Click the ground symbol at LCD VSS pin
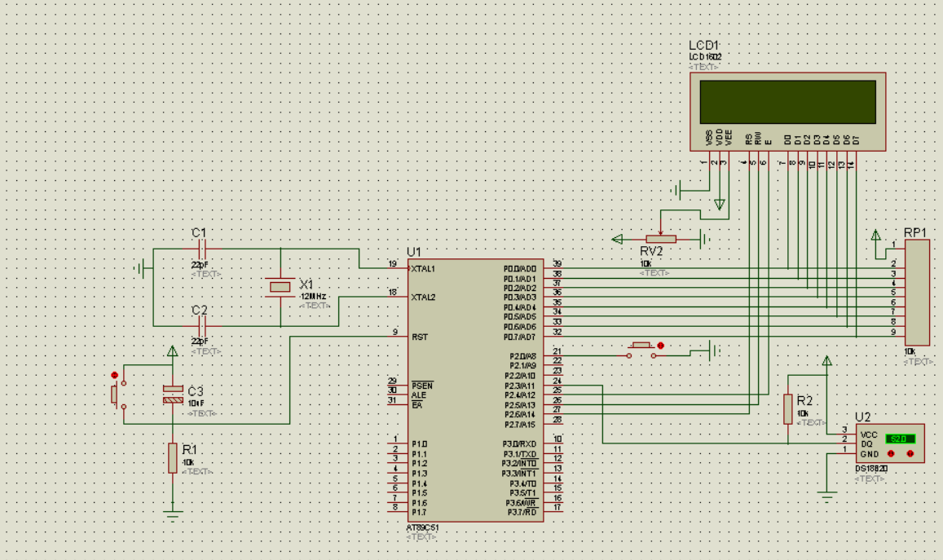Image resolution: width=943 pixels, height=560 pixels. pos(676,191)
